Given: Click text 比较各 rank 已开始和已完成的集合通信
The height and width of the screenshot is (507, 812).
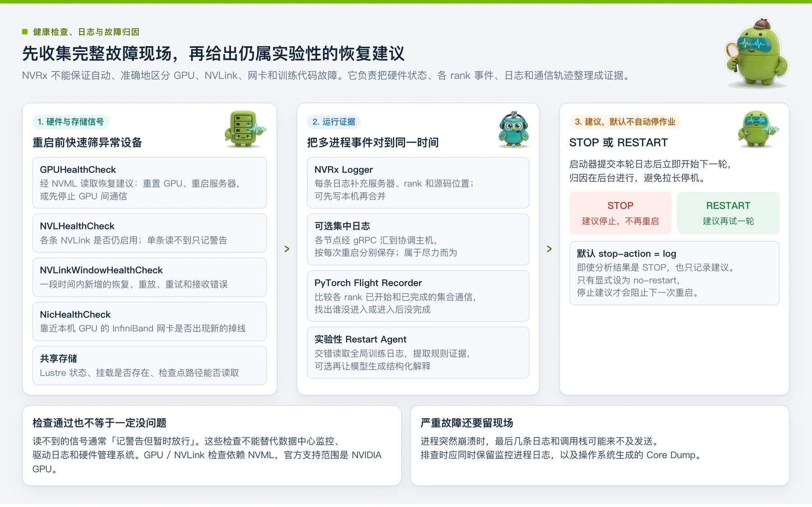Looking at the screenshot, I should pos(395,297).
